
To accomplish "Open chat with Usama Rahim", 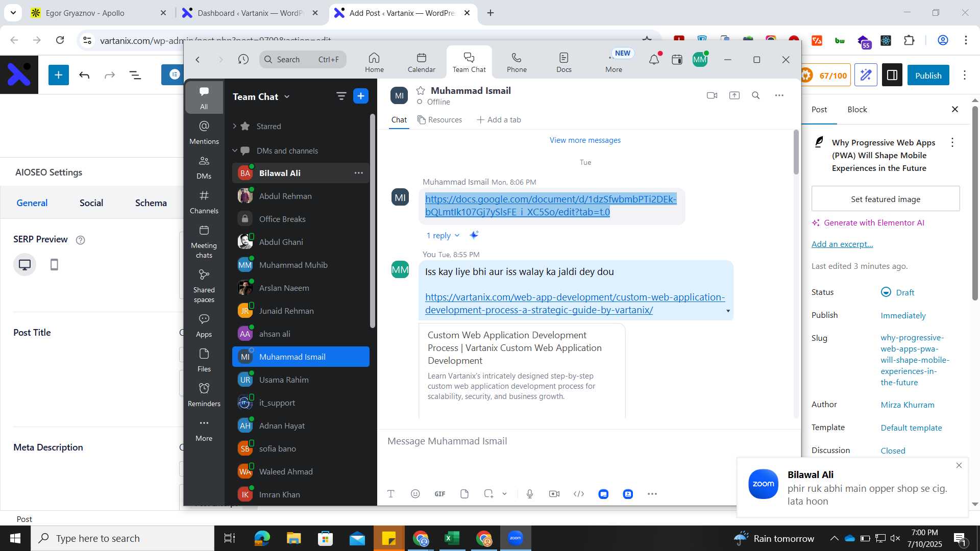I will click(301, 380).
